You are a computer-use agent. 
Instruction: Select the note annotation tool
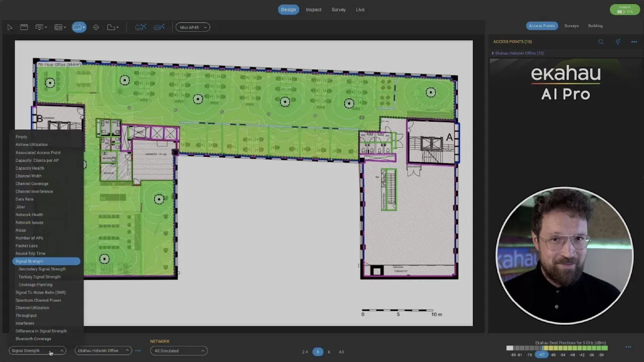point(40,27)
